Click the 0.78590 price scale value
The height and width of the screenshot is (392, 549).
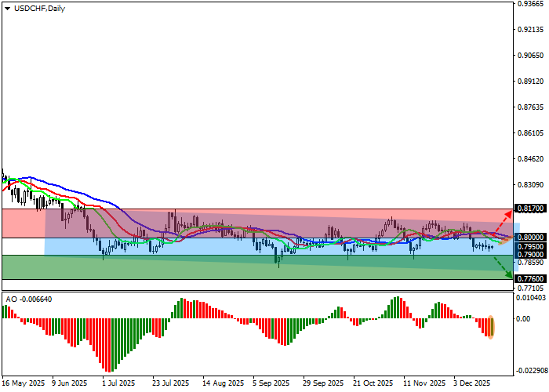pyautogui.click(x=531, y=262)
